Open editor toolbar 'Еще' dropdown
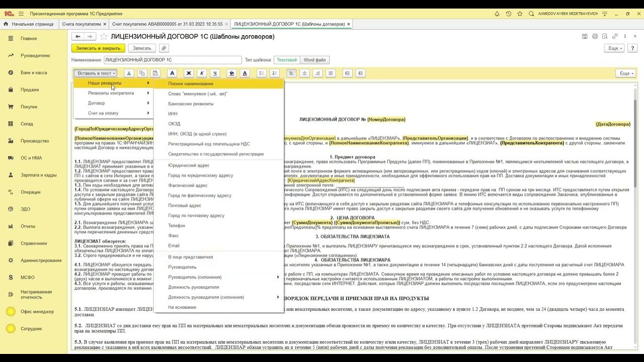The height and width of the screenshot is (362, 644). (x=625, y=73)
